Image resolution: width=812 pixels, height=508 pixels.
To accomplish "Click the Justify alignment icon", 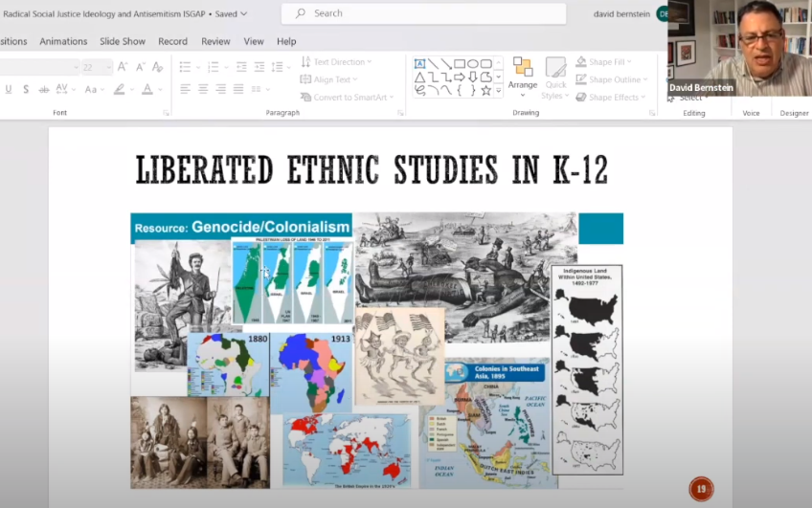I will click(237, 89).
